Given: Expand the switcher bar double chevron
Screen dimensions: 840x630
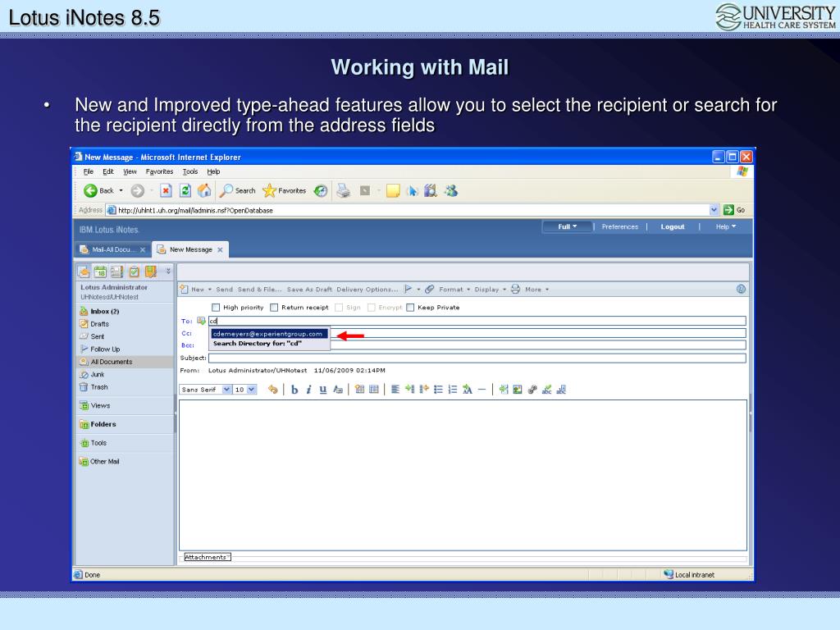Looking at the screenshot, I should pos(168,271).
